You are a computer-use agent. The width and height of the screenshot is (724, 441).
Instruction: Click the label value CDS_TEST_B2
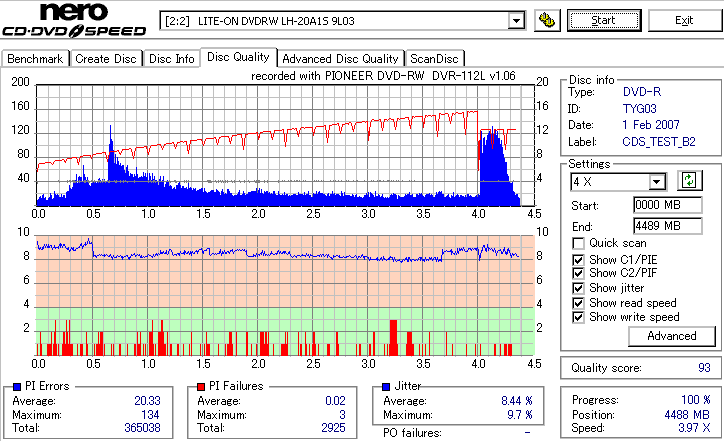click(x=659, y=142)
